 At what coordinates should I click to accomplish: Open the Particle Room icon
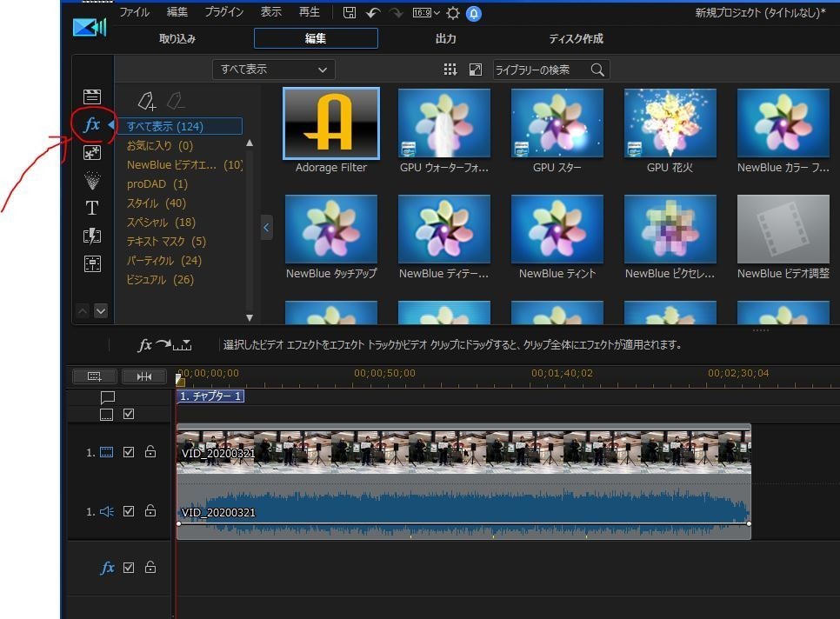point(92,180)
